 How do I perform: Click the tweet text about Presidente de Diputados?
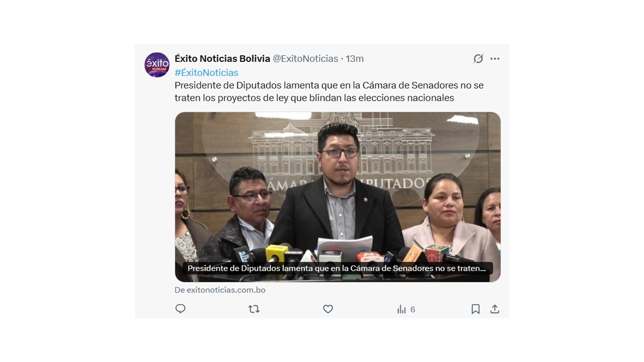click(x=329, y=92)
